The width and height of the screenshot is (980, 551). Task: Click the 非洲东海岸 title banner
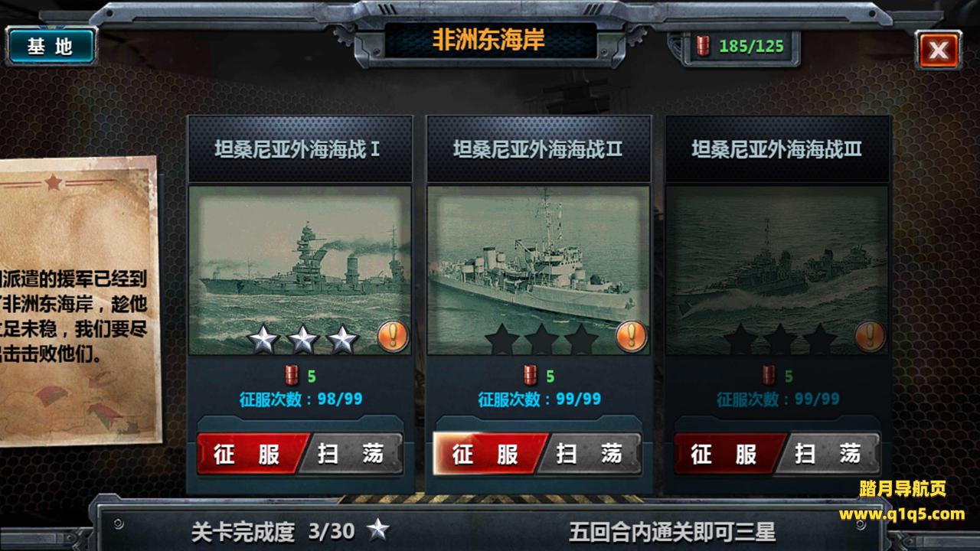click(490, 41)
